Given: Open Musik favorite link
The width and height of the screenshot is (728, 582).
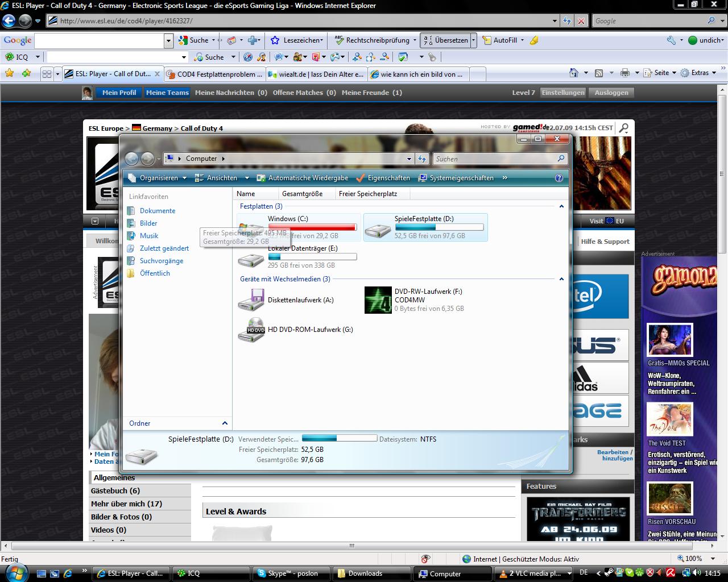Looking at the screenshot, I should click(x=149, y=236).
